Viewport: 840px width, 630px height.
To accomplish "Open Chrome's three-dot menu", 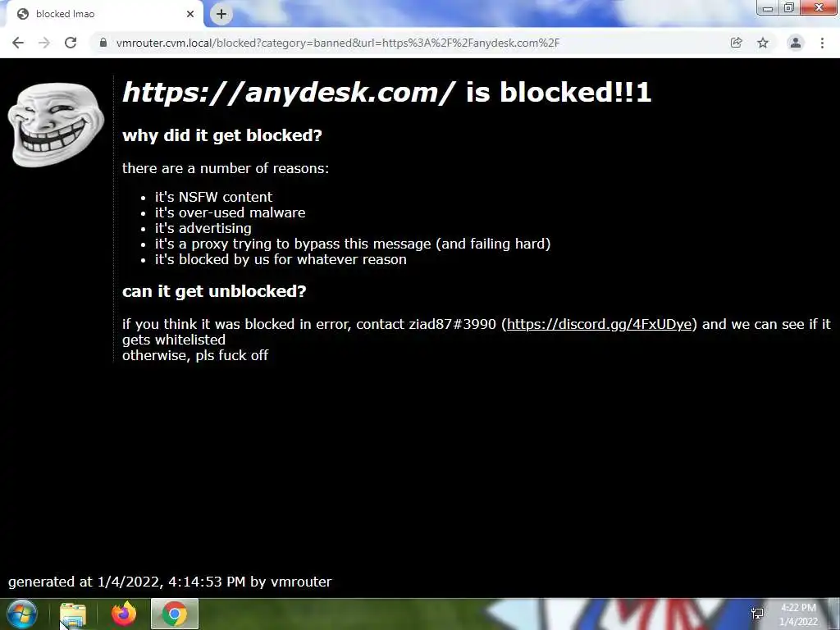I will tap(822, 43).
